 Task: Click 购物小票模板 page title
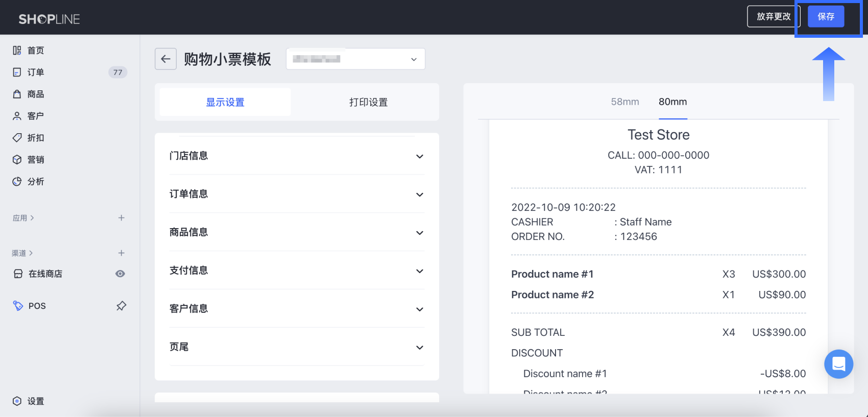(227, 59)
